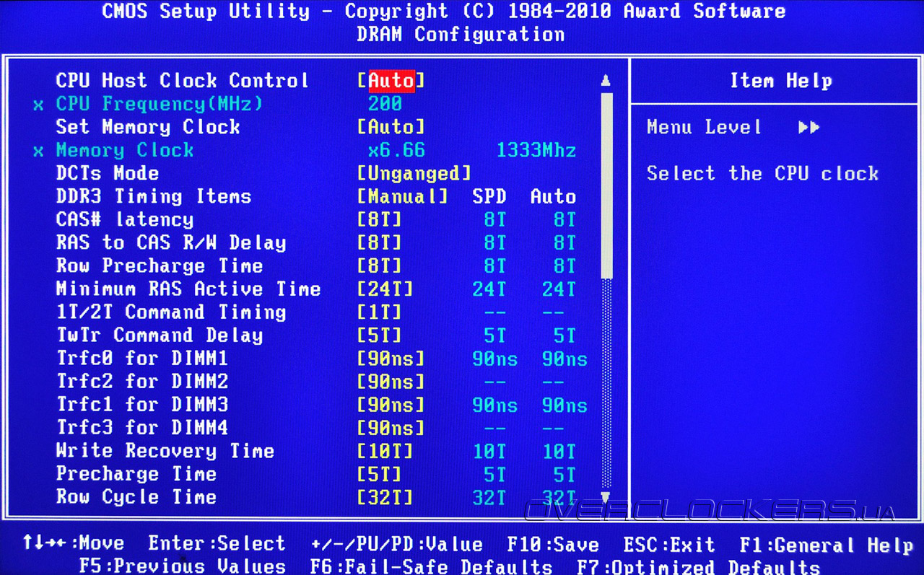This screenshot has width=924, height=575.
Task: Open the Set Memory Clock [Auto] setting
Action: 391,127
